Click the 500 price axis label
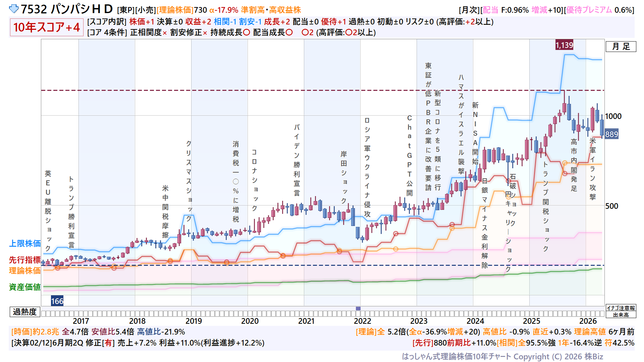The height and width of the screenshot is (362, 644). 611,206
